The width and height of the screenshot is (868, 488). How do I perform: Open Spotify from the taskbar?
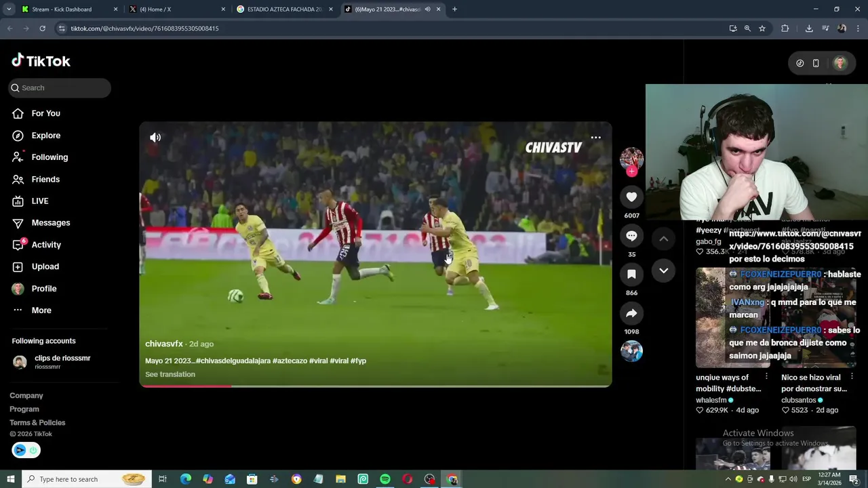pos(385,479)
